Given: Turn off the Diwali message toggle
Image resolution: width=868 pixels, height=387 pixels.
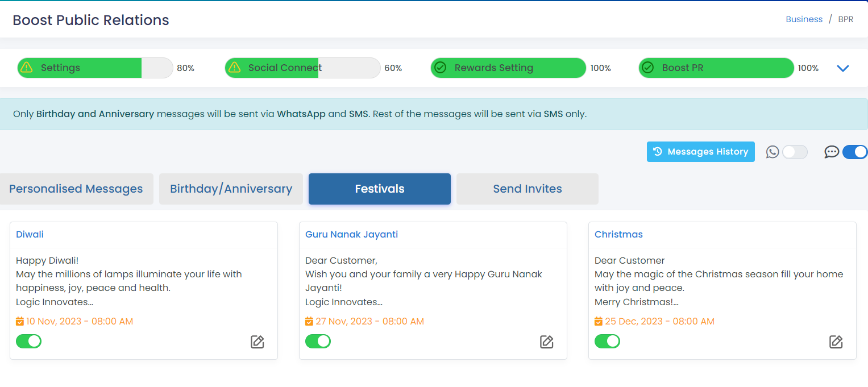Looking at the screenshot, I should [29, 341].
